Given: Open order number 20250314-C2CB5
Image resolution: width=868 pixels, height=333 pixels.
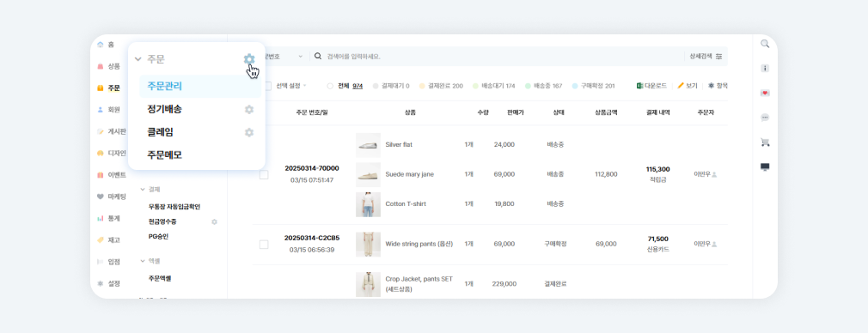Looking at the screenshot, I should (x=312, y=238).
